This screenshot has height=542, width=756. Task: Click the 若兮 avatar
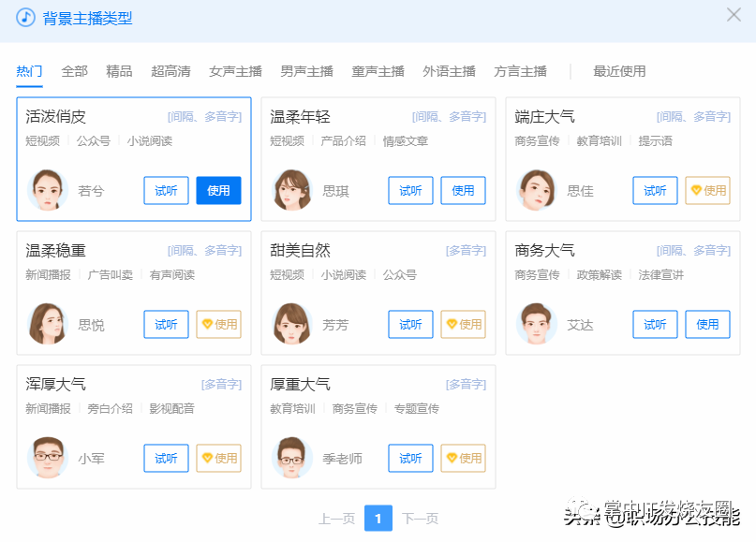click(x=47, y=190)
